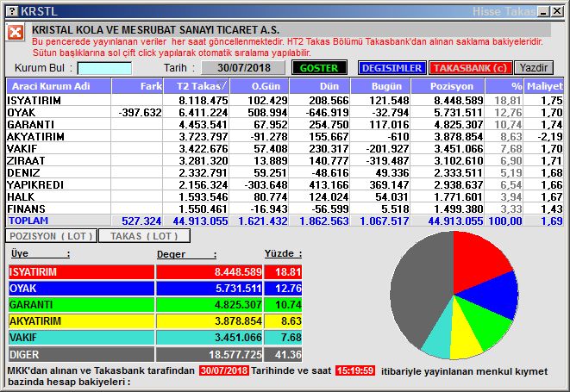Select the gray DIGER legend bar
Image resolution: width=570 pixels, height=392 pixels.
81,354
